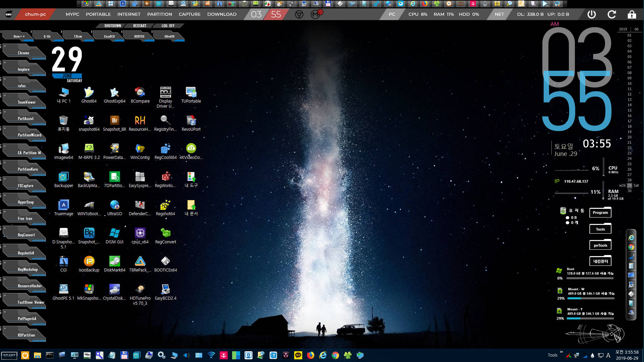Viewport: 644px width, 362px height.
Task: Launch UltraISO from the launcher tabs
Action: (169, 36)
